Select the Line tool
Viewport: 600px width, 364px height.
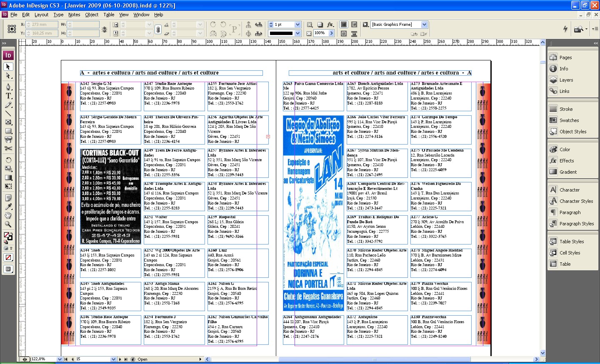pyautogui.click(x=8, y=113)
